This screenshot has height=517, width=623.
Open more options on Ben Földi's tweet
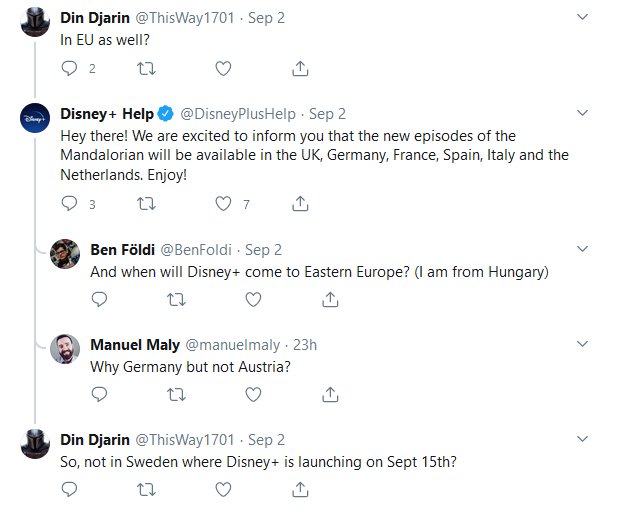coord(582,249)
